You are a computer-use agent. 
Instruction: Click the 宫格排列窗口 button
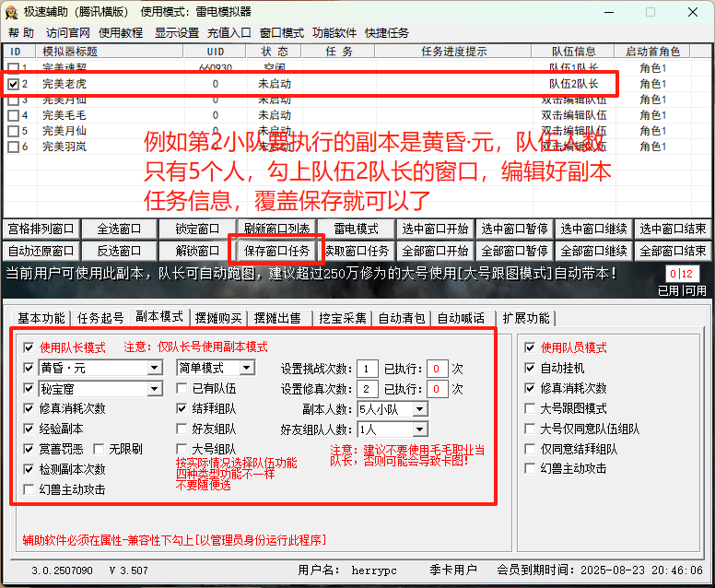coord(41,229)
